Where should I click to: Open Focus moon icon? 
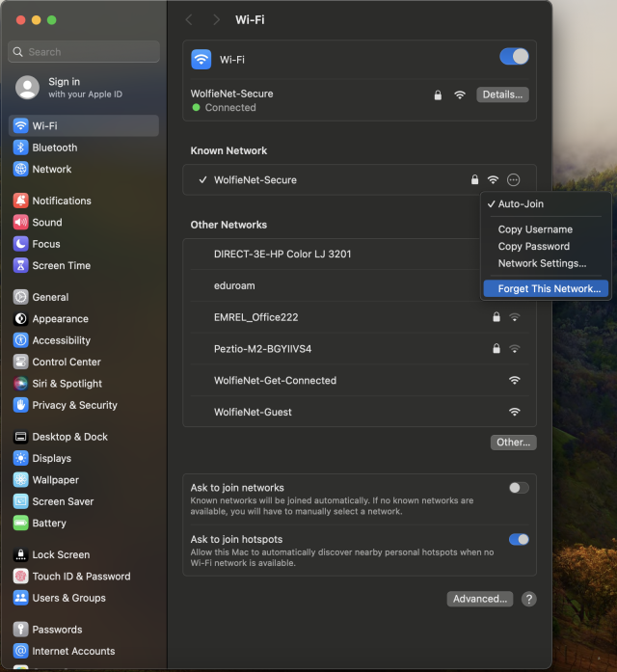coord(20,244)
